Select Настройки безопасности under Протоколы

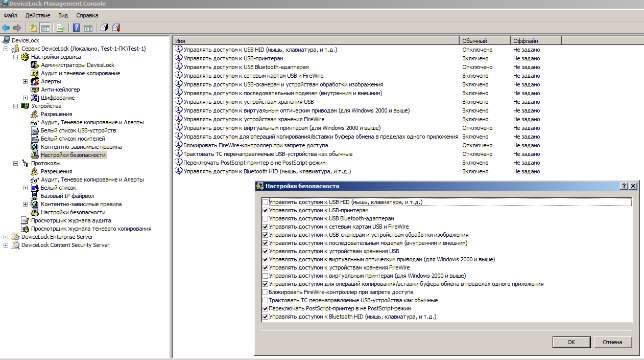tap(73, 212)
